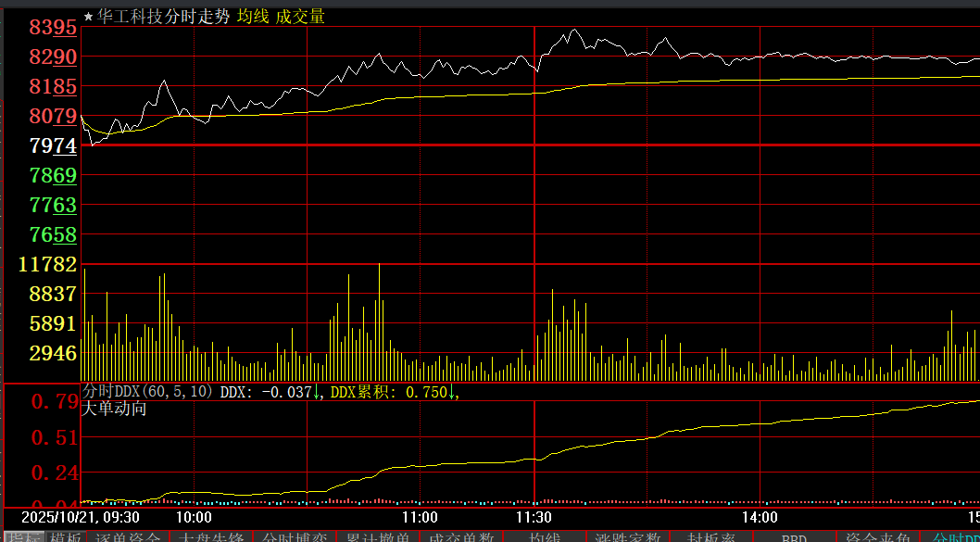Click the green 7658 price label
The image size is (980, 542).
(x=53, y=234)
